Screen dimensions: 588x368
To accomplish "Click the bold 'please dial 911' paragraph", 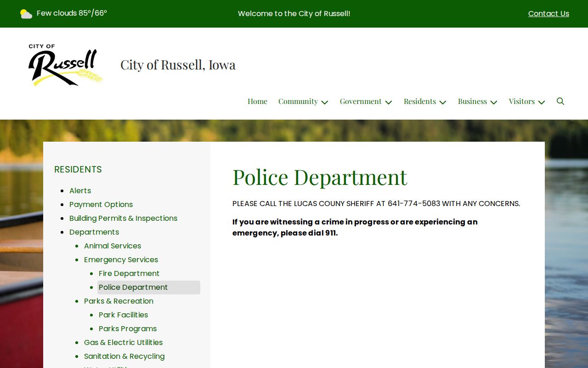I will (355, 227).
